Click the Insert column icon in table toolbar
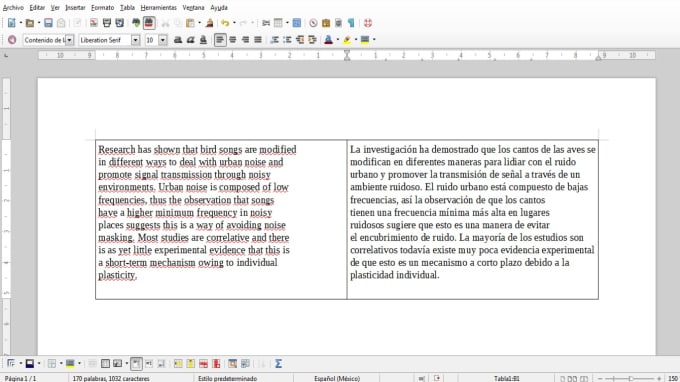This screenshot has width=680, height=382. tap(190, 363)
